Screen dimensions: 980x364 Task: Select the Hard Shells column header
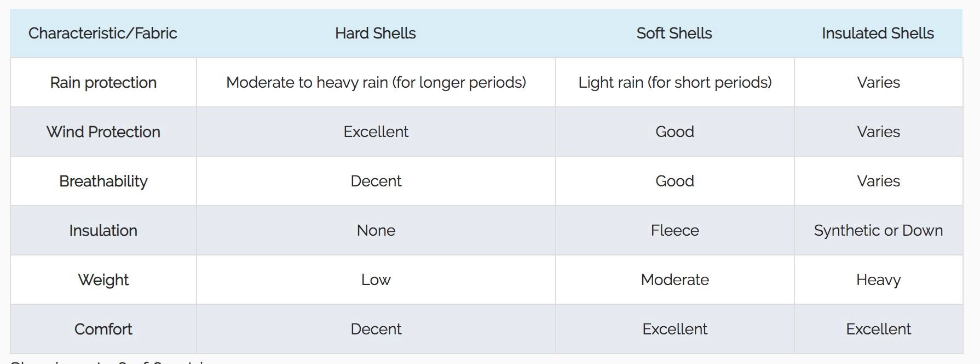(376, 33)
